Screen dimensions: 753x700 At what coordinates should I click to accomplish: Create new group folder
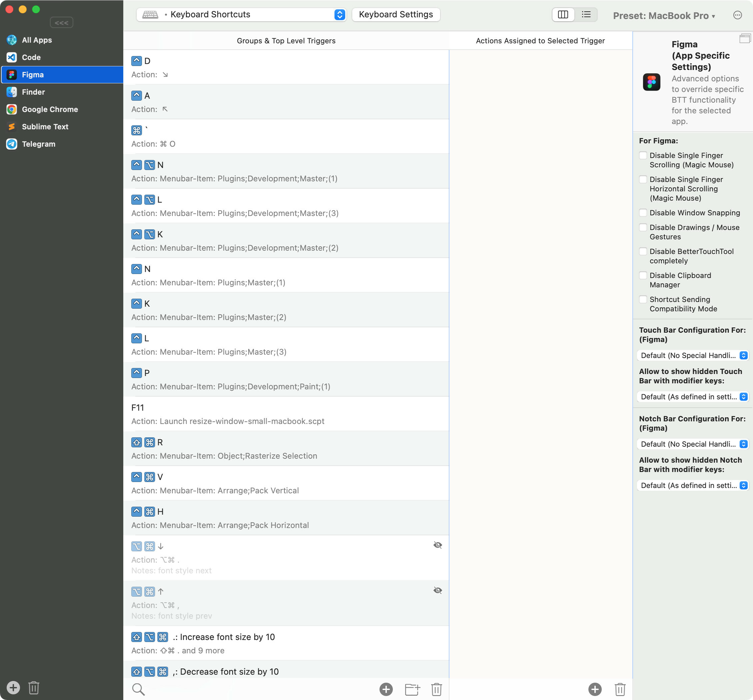[412, 689]
